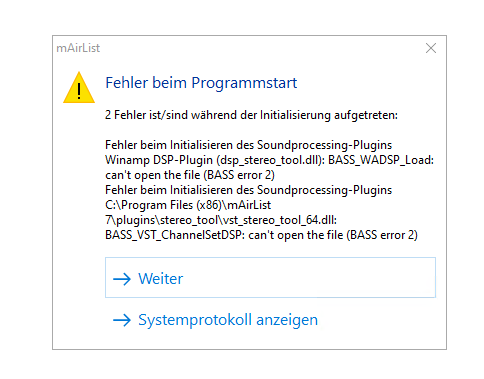The image size is (484, 379).
Task: Click the first 'Fehler beim Initialisieren des Soundprocessing-Plugins' line
Action: tap(249, 145)
